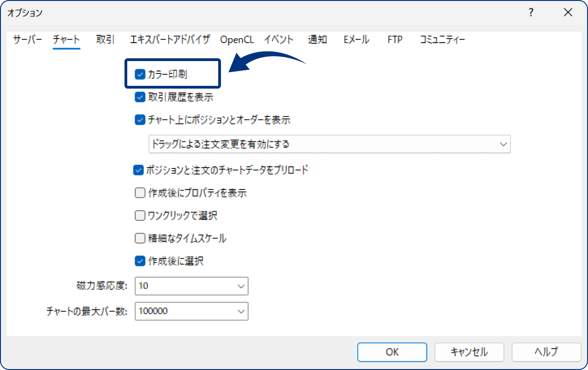View the OpenCL settings tab
The image size is (588, 370).
point(237,39)
